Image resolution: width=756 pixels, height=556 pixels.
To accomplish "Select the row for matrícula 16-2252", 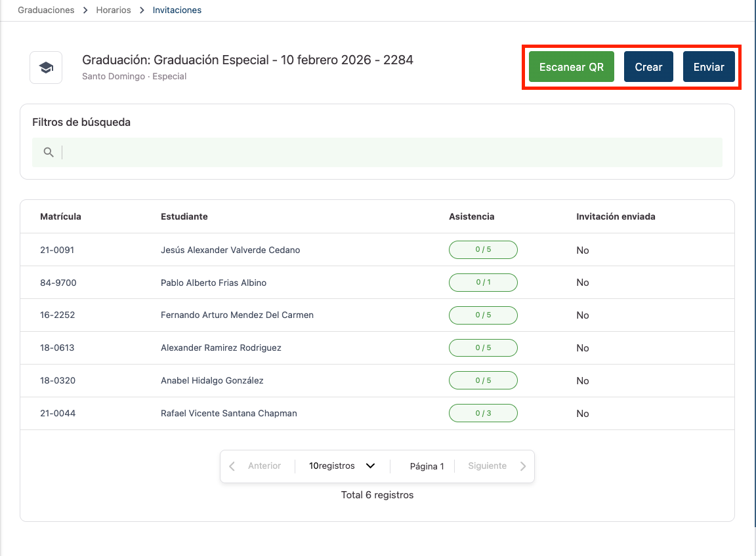I will click(58, 315).
